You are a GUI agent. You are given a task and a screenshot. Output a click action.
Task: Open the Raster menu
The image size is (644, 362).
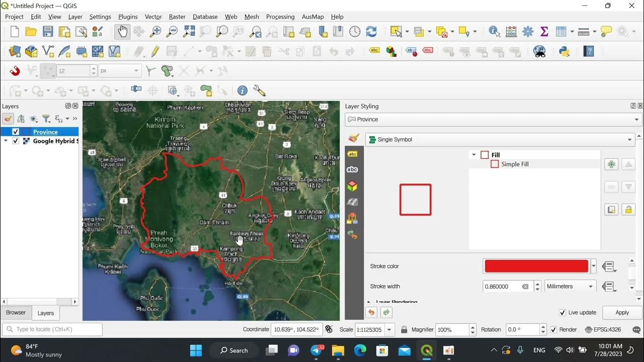pyautogui.click(x=177, y=17)
